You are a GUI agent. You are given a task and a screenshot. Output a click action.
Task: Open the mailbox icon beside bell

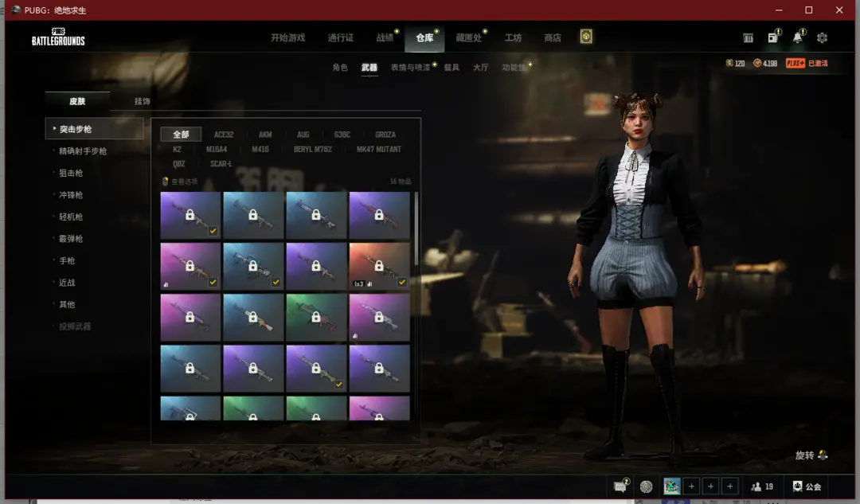[x=772, y=38]
